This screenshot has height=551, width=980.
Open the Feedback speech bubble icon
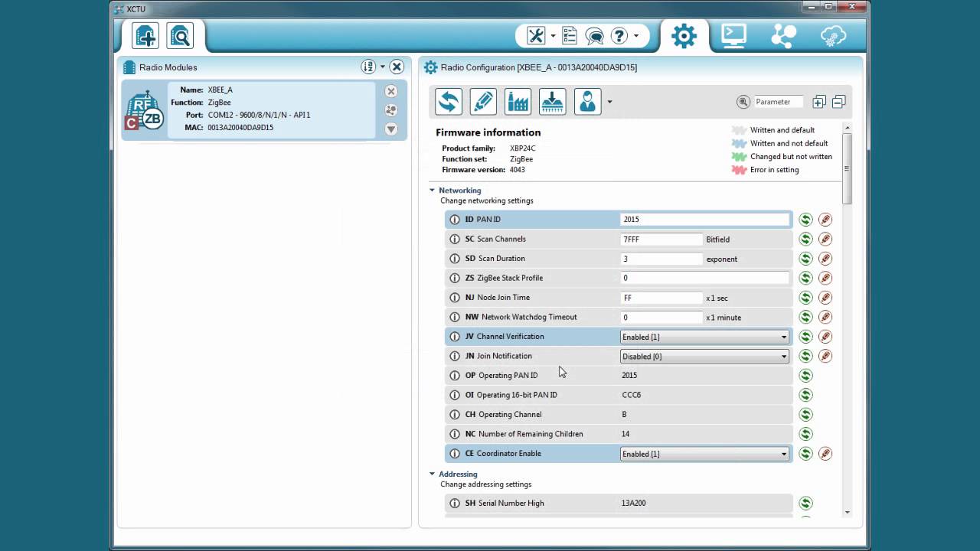(594, 35)
